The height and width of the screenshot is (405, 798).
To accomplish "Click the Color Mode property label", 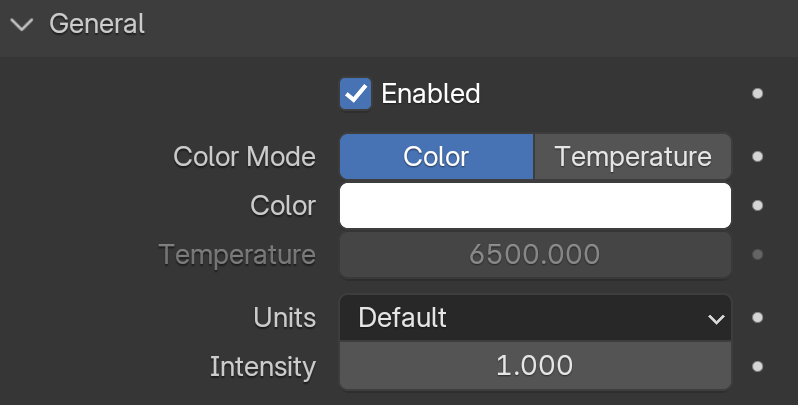I will [x=244, y=156].
